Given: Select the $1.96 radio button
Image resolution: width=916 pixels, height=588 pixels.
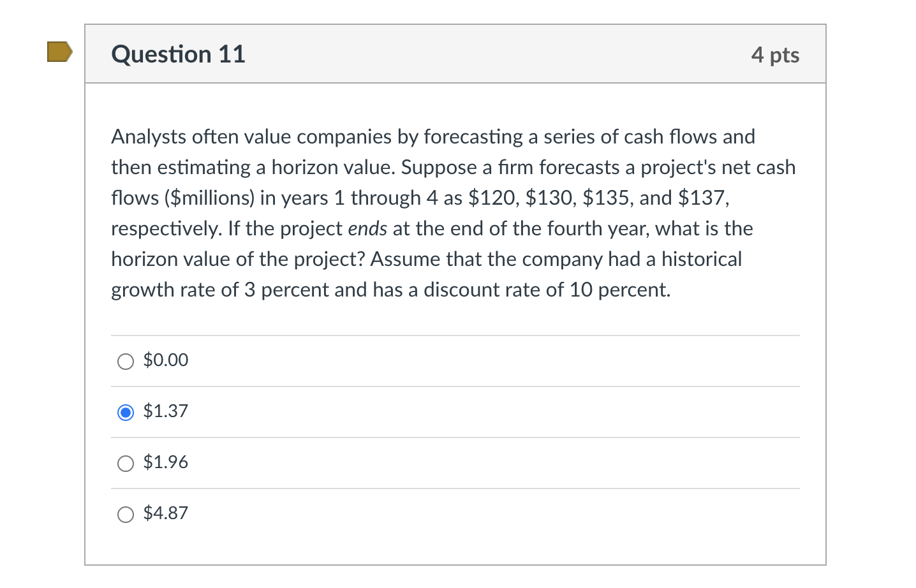Looking at the screenshot, I should (x=126, y=463).
